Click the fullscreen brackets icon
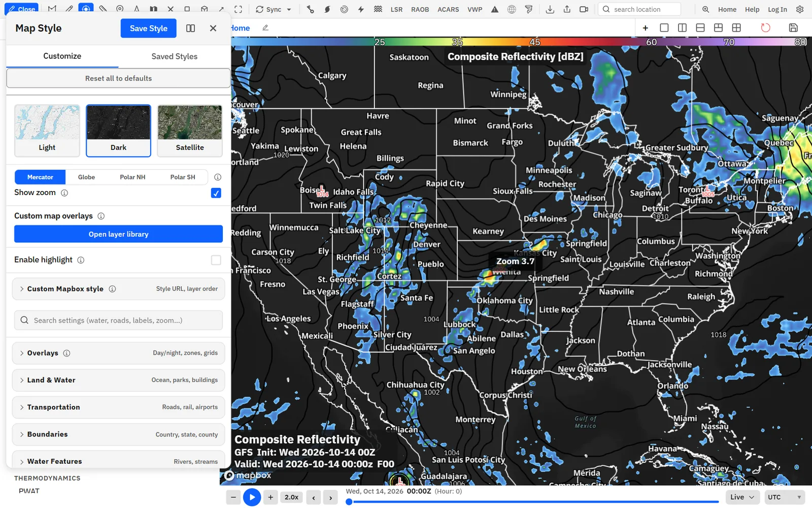812x508 pixels. (238, 9)
